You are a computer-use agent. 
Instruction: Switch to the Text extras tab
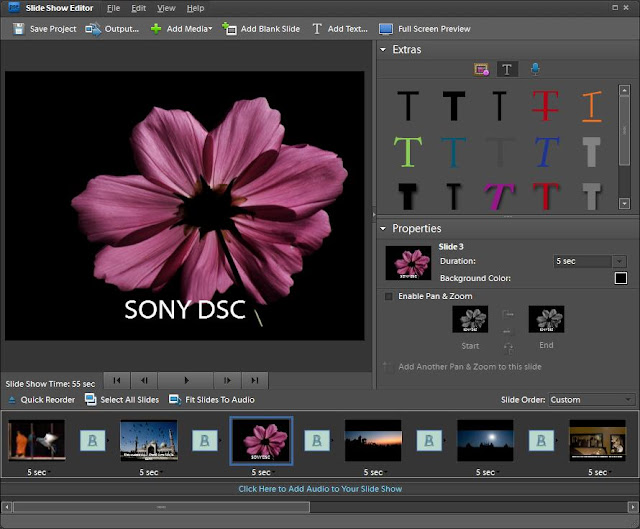507,69
